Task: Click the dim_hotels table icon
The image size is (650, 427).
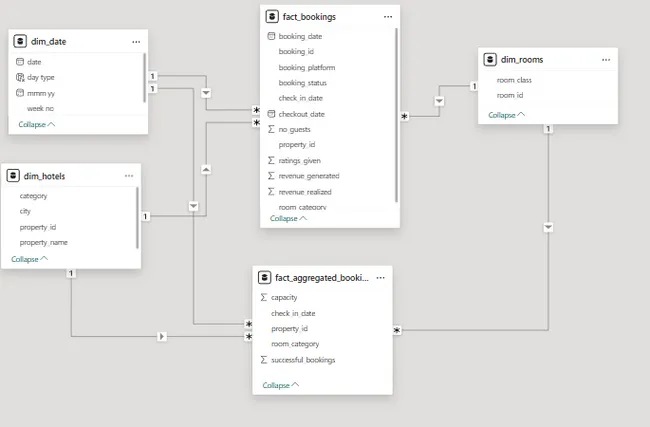Action: [x=14, y=175]
